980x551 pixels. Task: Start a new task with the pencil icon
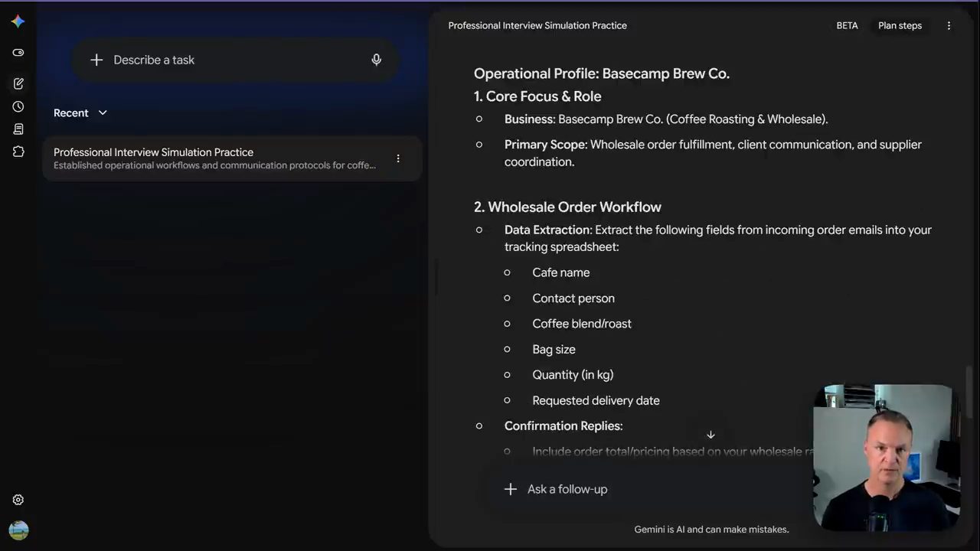click(18, 83)
